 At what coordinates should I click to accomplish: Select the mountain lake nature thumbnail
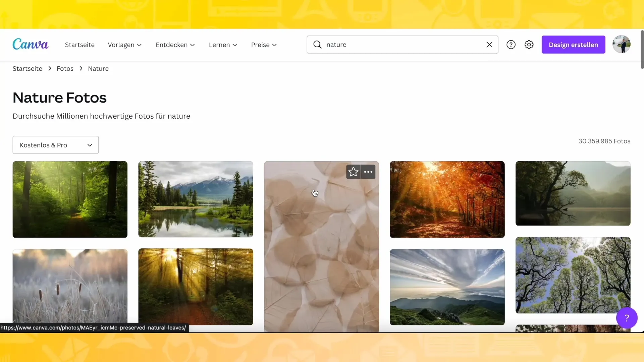196,199
